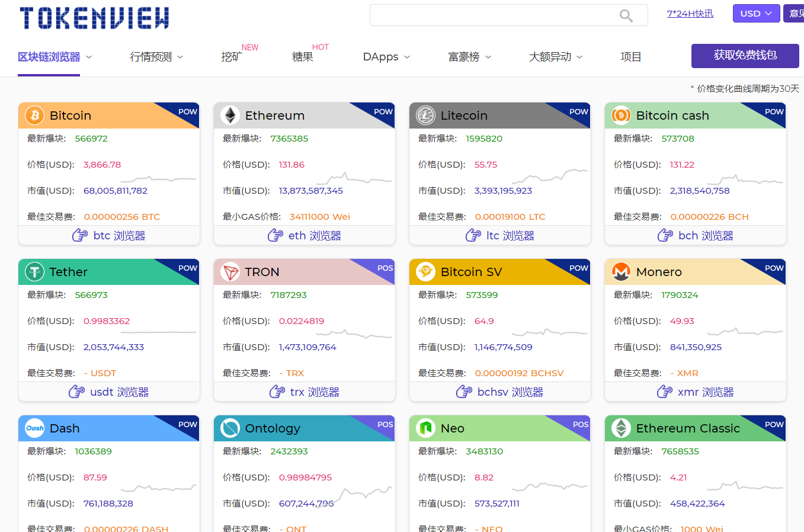Open the bch 浏览器 link
The height and width of the screenshot is (532, 804).
706,235
